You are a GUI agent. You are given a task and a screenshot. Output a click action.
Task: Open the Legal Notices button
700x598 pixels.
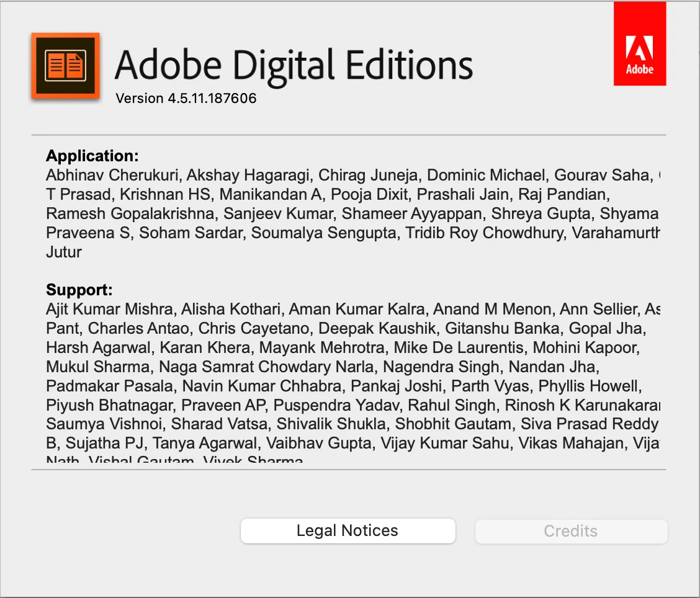348,530
